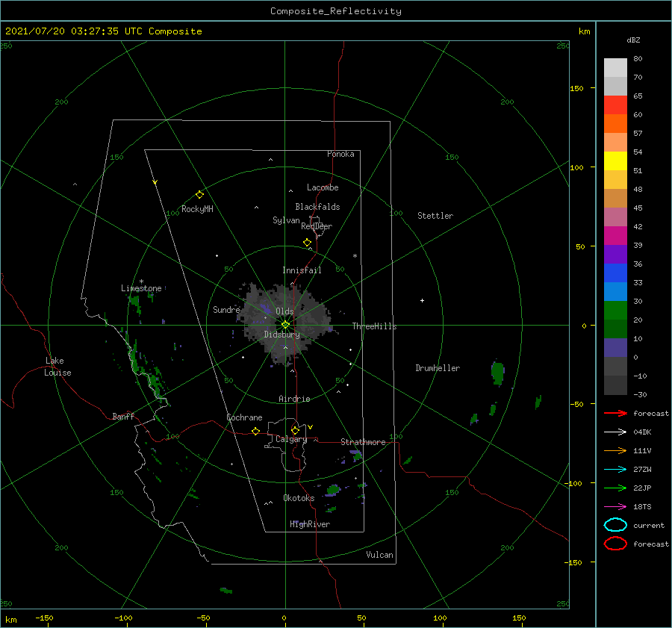Viewport: 672px width, 628px height.
Task: Click the Okotoks label
Action: click(x=299, y=498)
